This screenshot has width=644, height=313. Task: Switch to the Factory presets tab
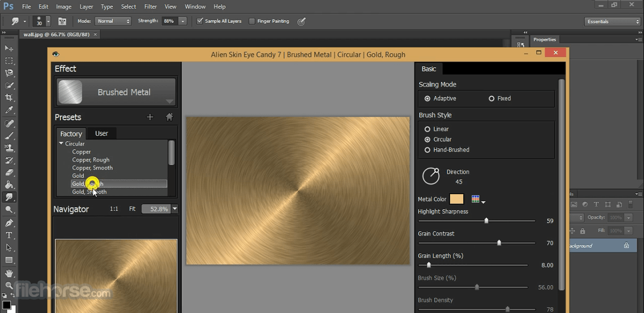pos(71,134)
